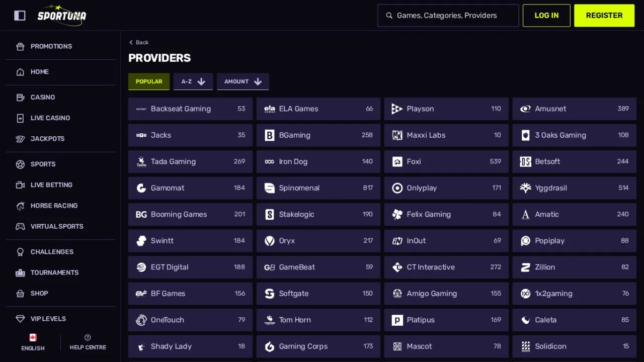This screenshot has height=362, width=644.
Task: Click the Register button
Action: (604, 16)
